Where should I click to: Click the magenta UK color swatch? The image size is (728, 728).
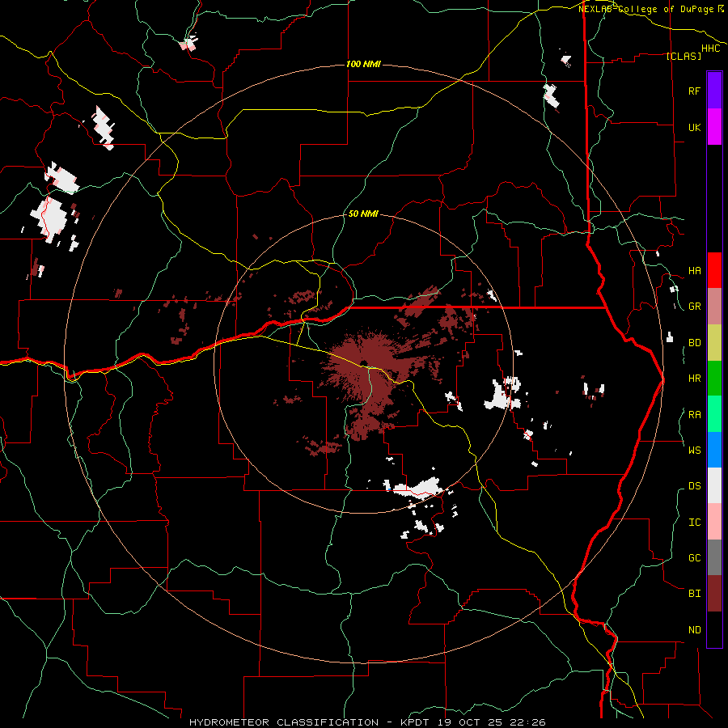714,127
